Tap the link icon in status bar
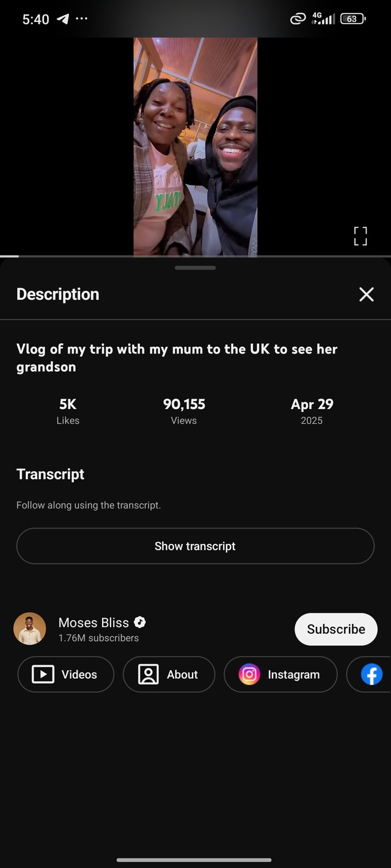The image size is (391, 868). (298, 19)
